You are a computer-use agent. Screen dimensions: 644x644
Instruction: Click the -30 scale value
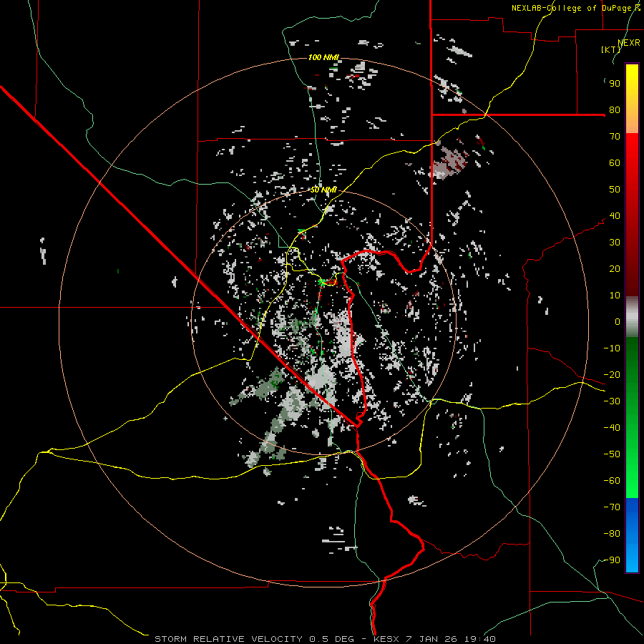click(x=612, y=401)
